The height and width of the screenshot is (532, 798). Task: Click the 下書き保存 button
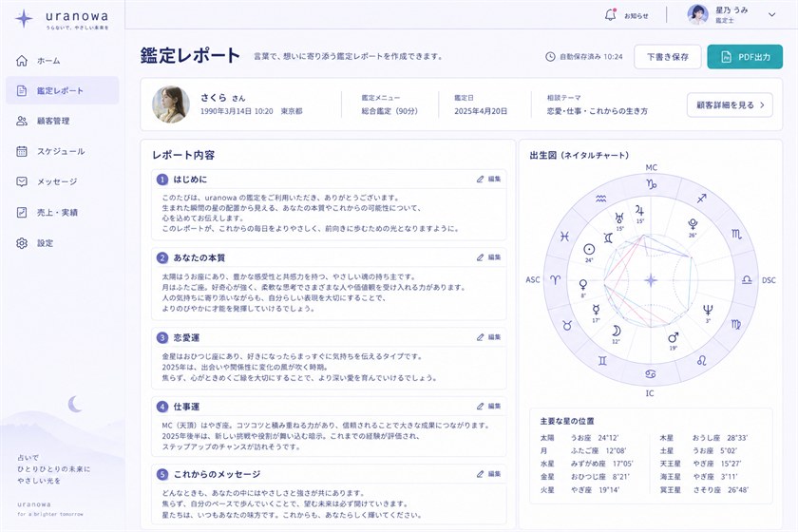click(x=667, y=57)
